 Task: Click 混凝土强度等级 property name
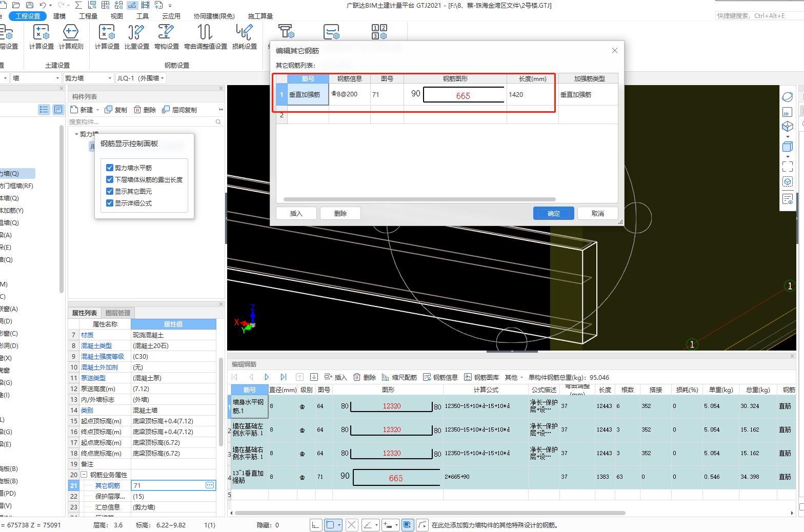point(103,356)
